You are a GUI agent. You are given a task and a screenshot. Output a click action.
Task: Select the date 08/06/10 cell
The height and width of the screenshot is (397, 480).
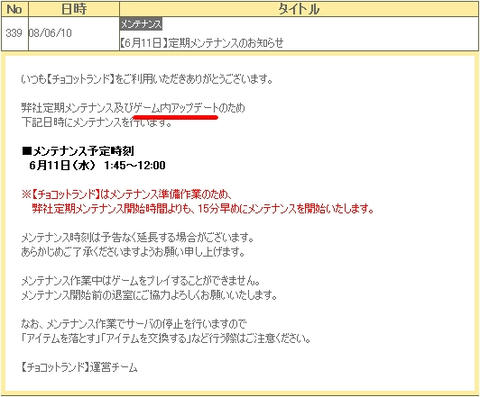74,33
